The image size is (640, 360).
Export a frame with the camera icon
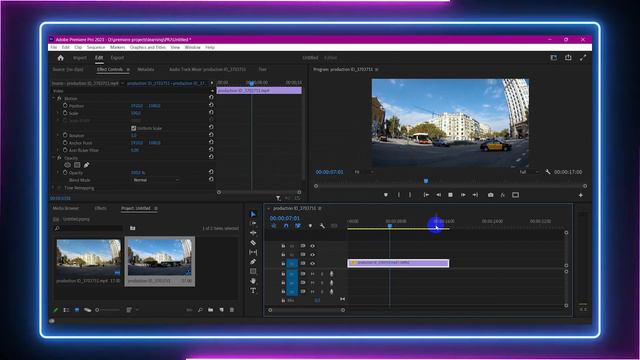point(491,195)
